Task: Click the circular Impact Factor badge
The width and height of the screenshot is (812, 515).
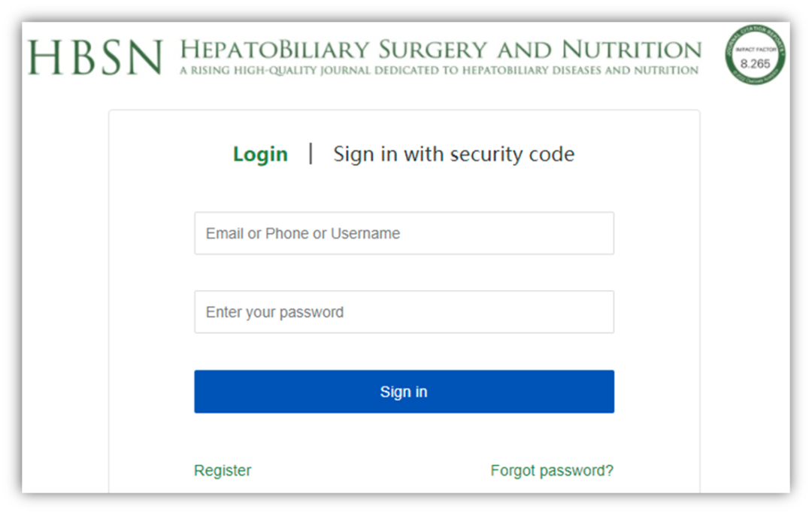Action: pos(755,54)
